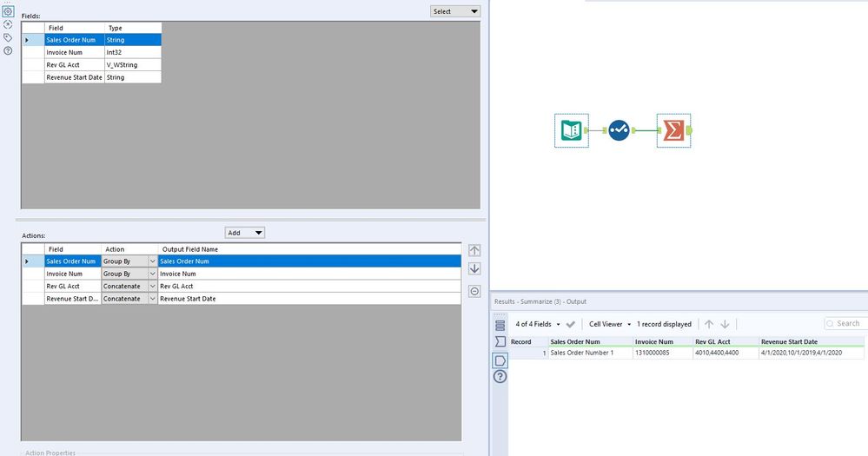Click Revenue Start Date header in Results

811,342
